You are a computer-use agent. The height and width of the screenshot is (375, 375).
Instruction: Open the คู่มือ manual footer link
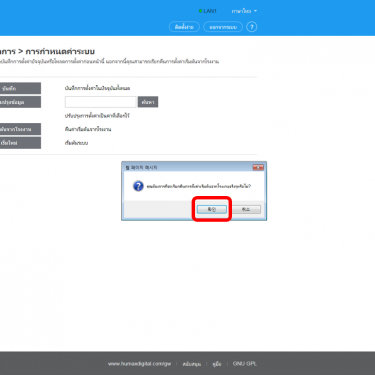(x=217, y=364)
